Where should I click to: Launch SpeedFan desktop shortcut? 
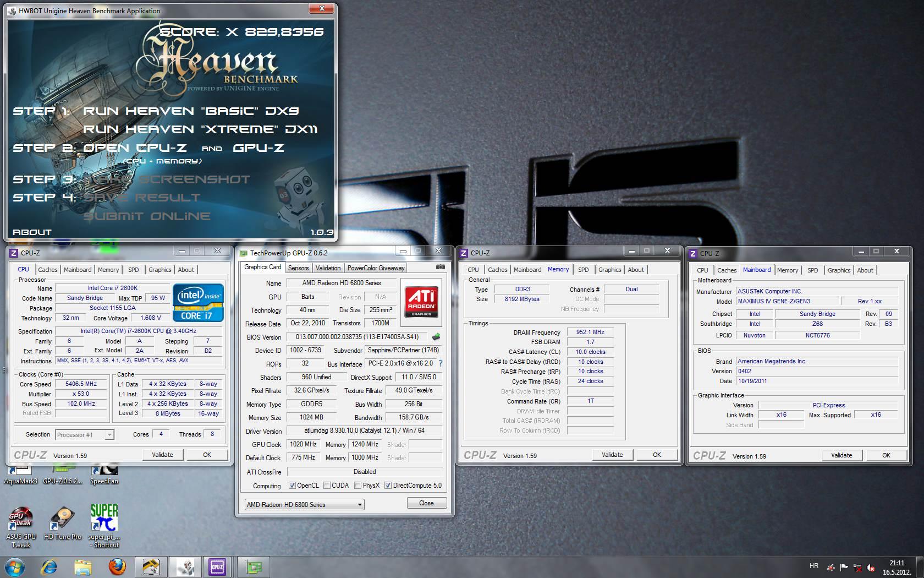tap(104, 475)
